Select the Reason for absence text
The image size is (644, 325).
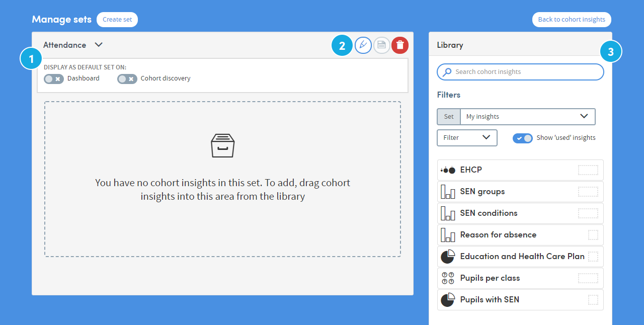tap(498, 235)
